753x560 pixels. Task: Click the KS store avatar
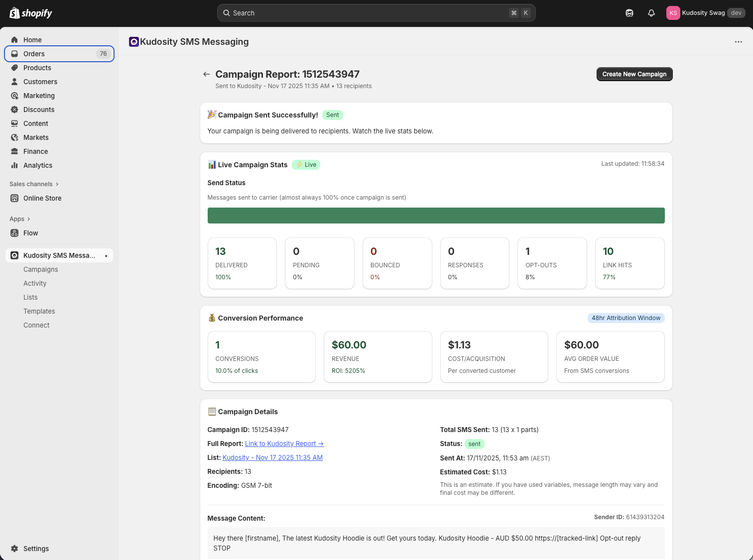pos(673,13)
